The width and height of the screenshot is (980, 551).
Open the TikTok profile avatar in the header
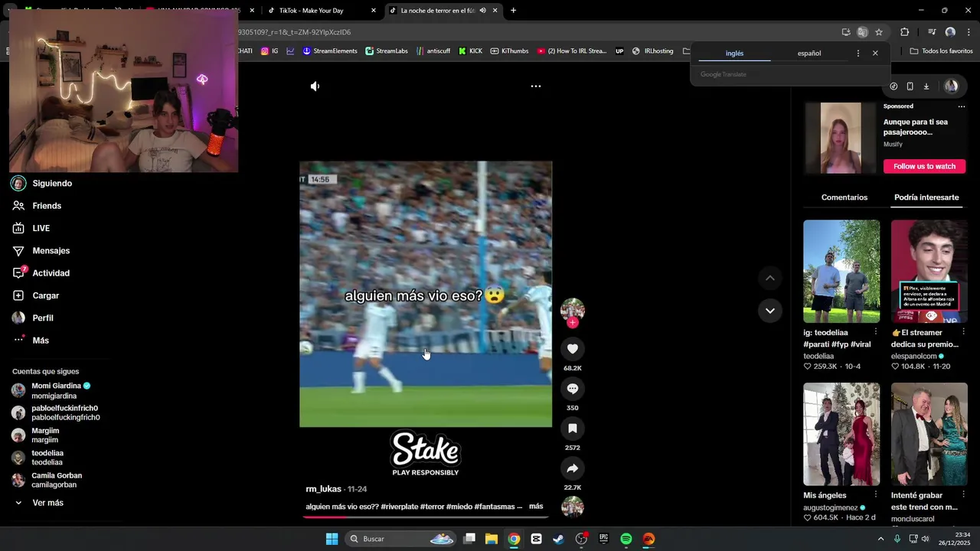point(951,86)
